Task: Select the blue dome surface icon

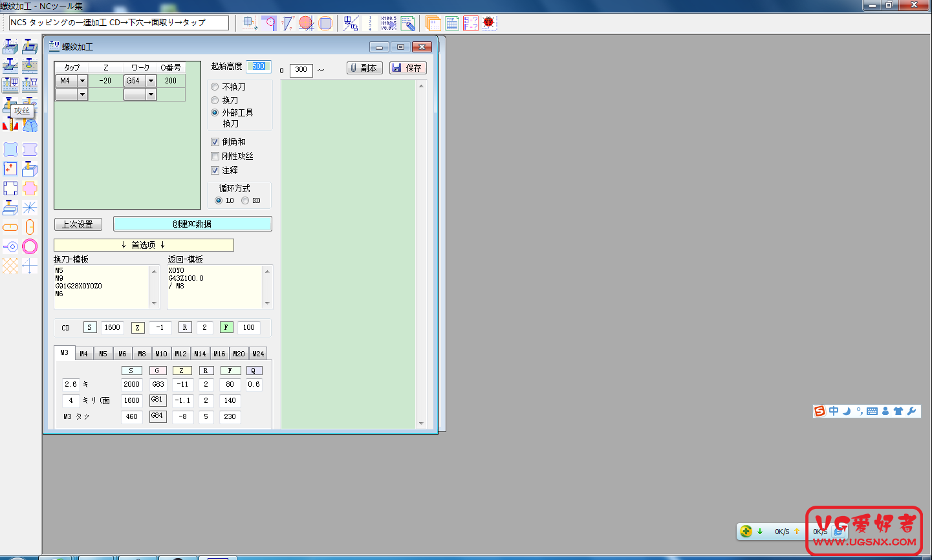Action: tap(30, 125)
